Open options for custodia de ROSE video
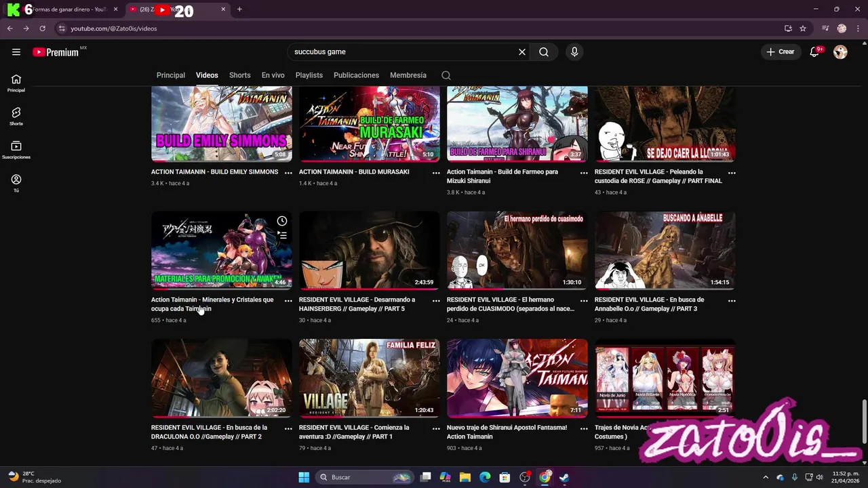This screenshot has height=488, width=868. coord(732,173)
